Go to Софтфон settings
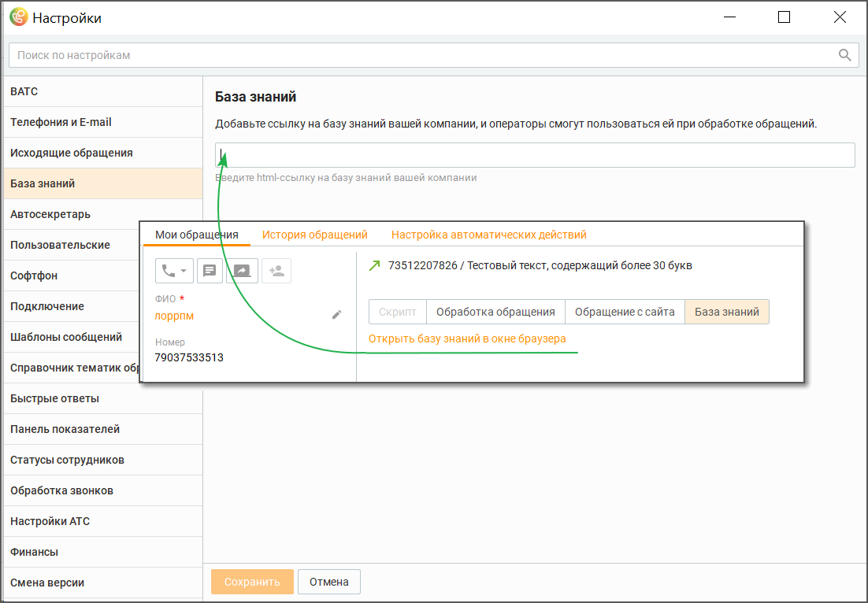 click(x=72, y=276)
